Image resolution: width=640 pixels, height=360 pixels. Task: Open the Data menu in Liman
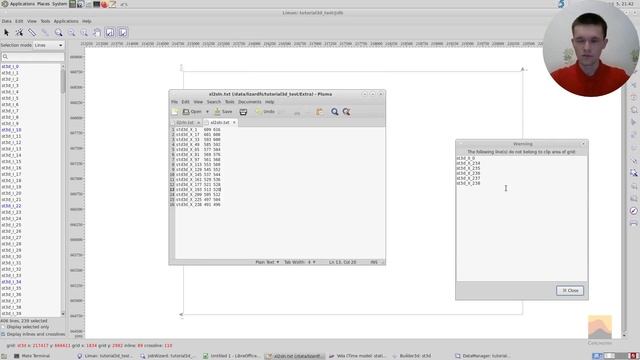pyautogui.click(x=7, y=21)
